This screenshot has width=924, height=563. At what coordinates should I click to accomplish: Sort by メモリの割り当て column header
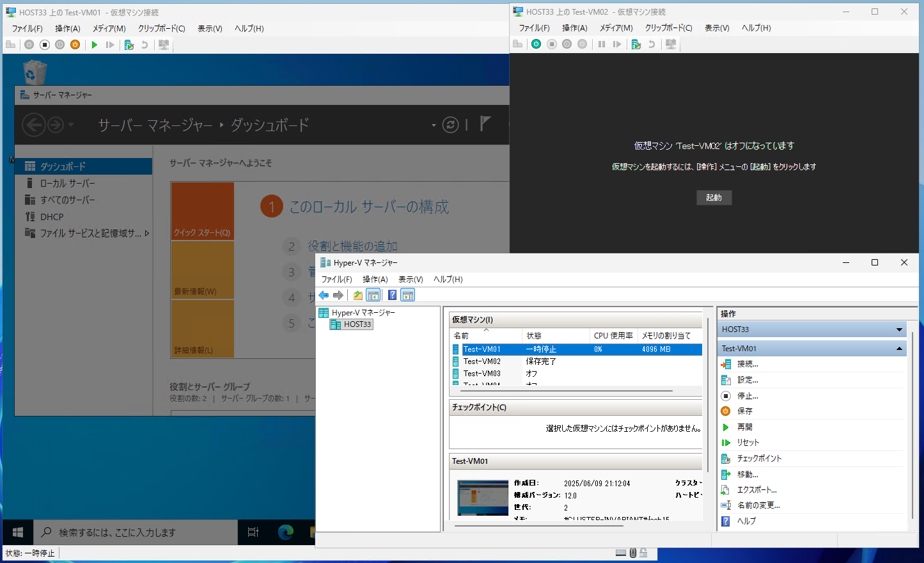670,335
